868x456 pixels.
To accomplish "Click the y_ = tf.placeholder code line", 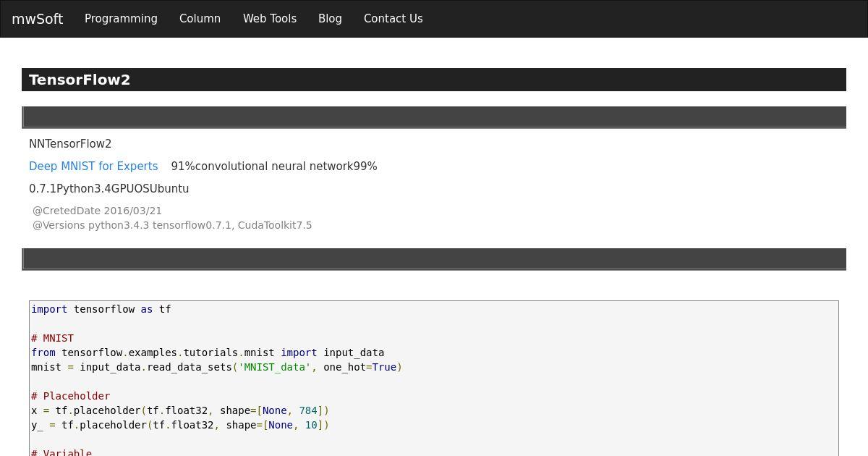I will click(x=180, y=425).
